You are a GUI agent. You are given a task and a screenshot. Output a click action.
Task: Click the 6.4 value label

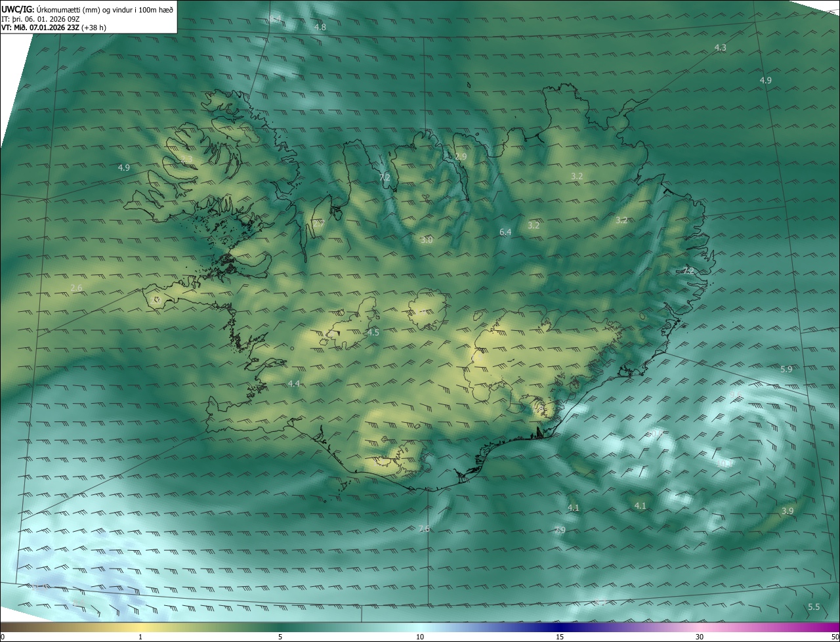tap(505, 232)
